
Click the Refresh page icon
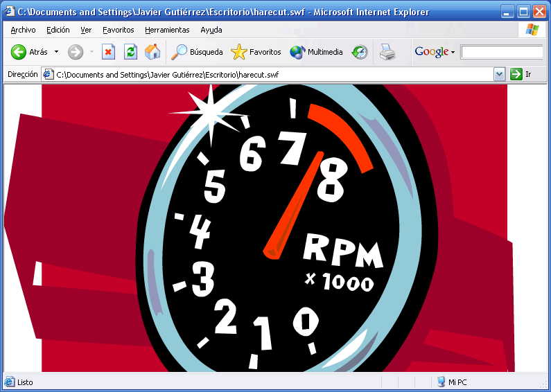[130, 52]
